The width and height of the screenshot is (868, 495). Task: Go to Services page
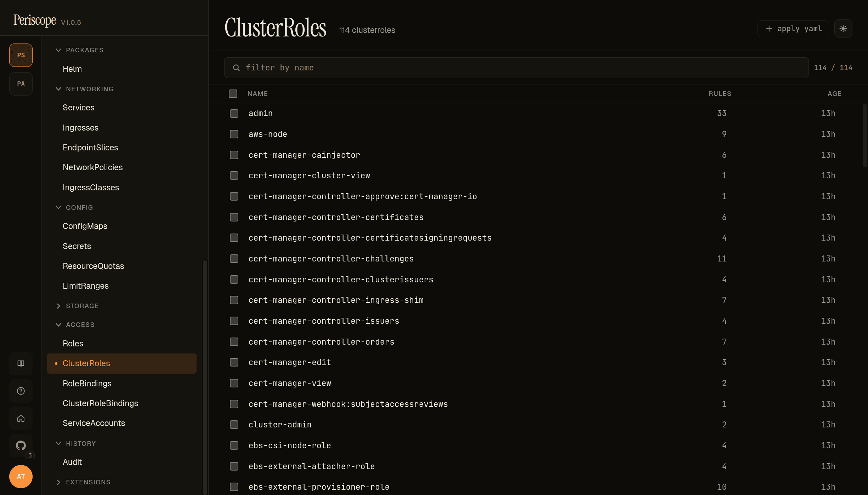point(122,108)
